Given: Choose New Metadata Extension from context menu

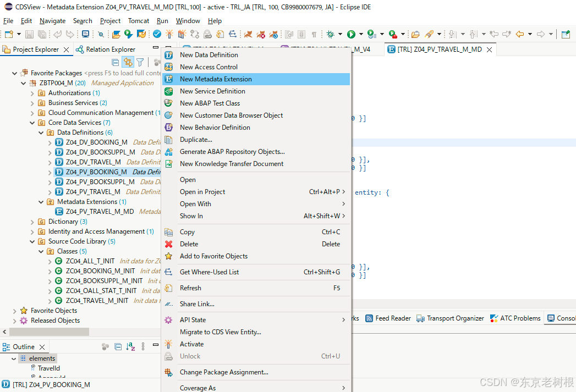Looking at the screenshot, I should tap(256, 79).
